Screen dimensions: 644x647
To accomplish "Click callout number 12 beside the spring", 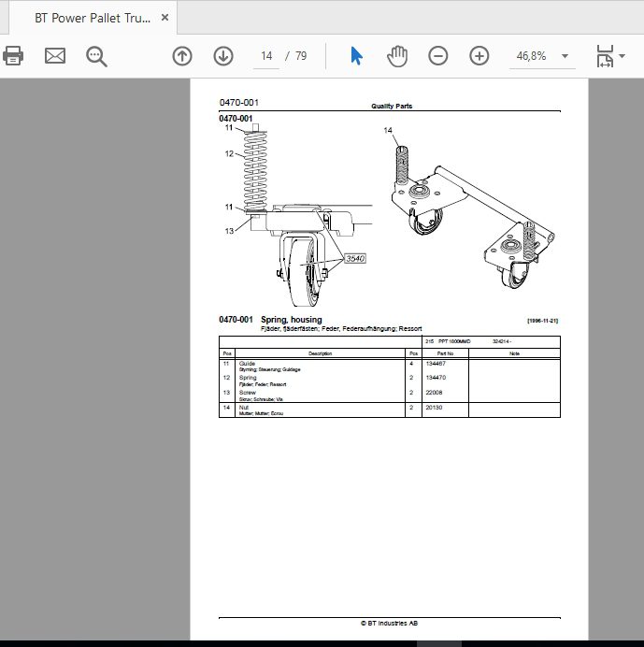I will (x=229, y=154).
